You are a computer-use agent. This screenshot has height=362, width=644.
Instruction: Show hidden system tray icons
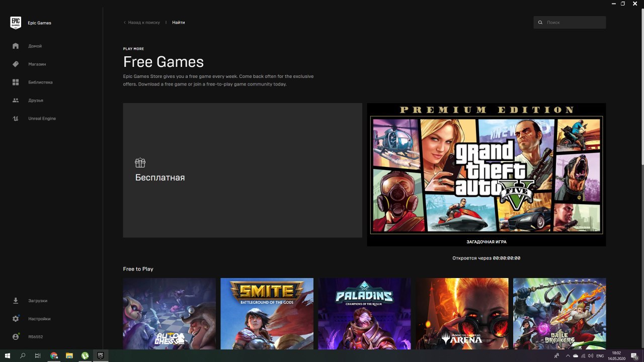click(568, 355)
